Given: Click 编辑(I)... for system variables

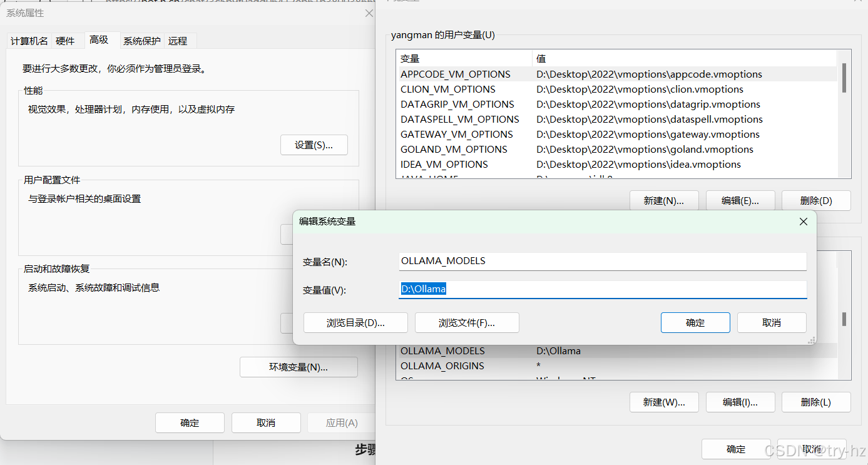Looking at the screenshot, I should click(740, 402).
